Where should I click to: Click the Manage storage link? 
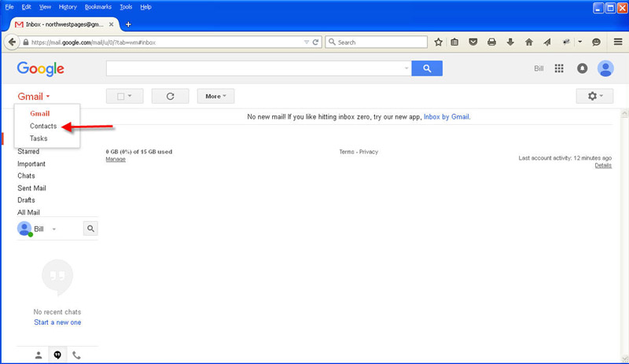(116, 160)
